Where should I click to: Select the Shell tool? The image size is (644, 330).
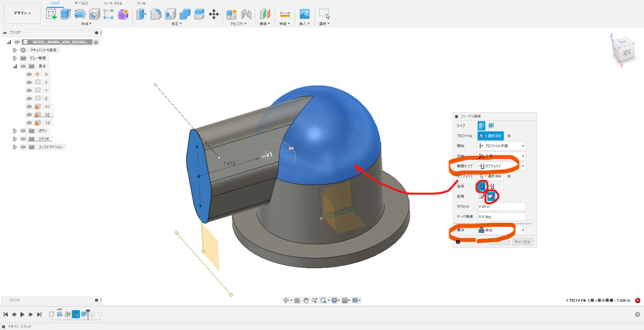coord(171,15)
